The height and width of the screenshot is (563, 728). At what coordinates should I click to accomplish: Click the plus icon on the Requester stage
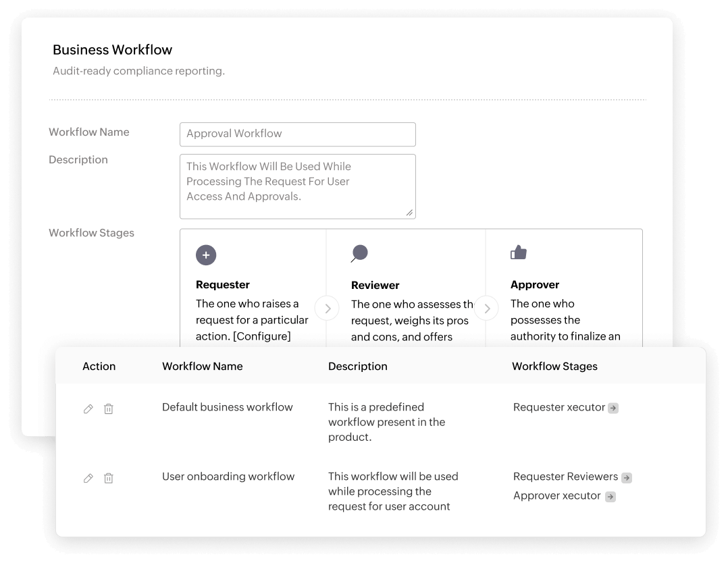tap(206, 254)
